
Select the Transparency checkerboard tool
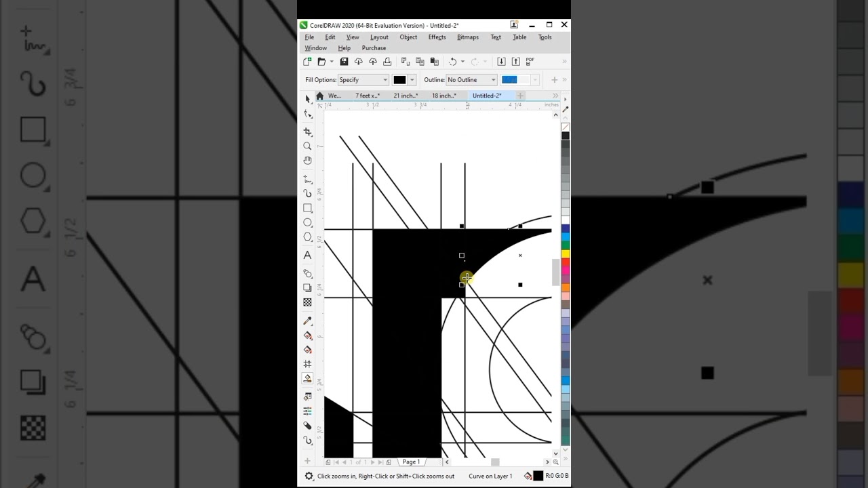pyautogui.click(x=307, y=302)
